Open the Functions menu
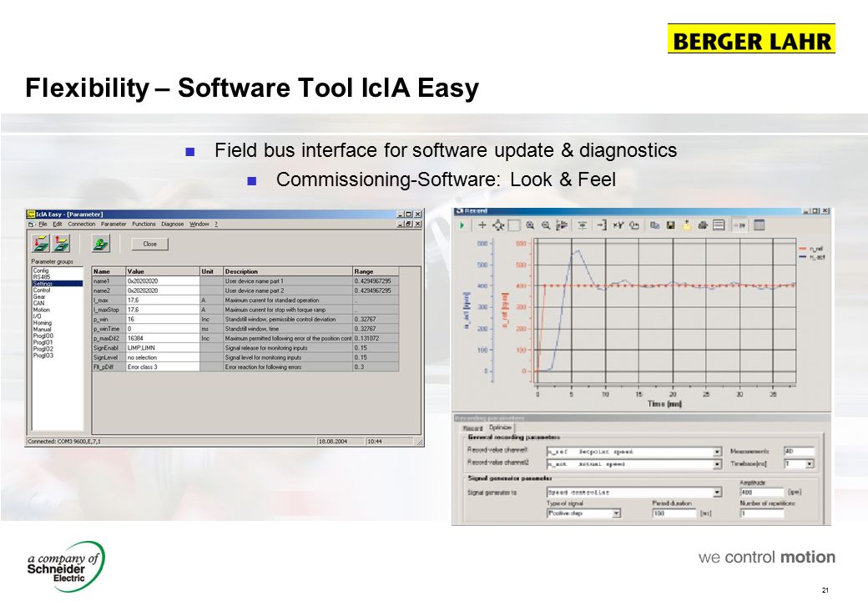 (144, 225)
